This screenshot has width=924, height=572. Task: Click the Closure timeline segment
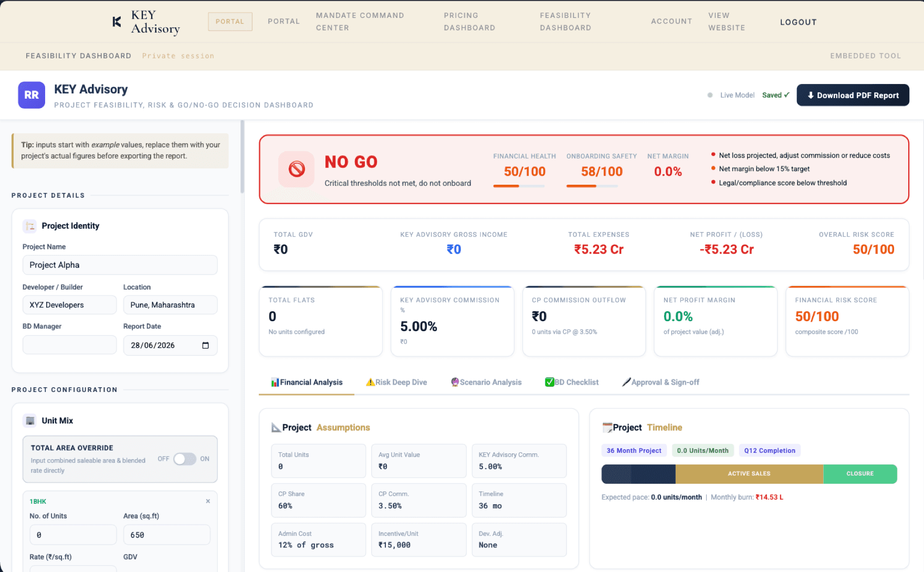coord(860,474)
